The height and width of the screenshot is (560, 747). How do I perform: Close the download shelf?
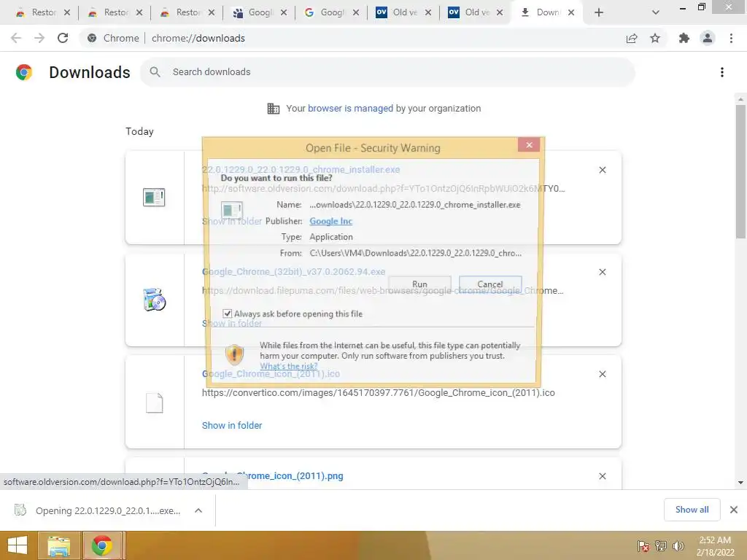pos(734,510)
